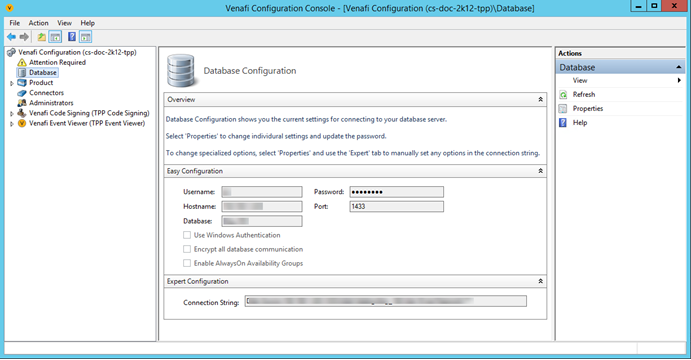691x360 pixels.
Task: Open the Action menu
Action: pos(38,23)
